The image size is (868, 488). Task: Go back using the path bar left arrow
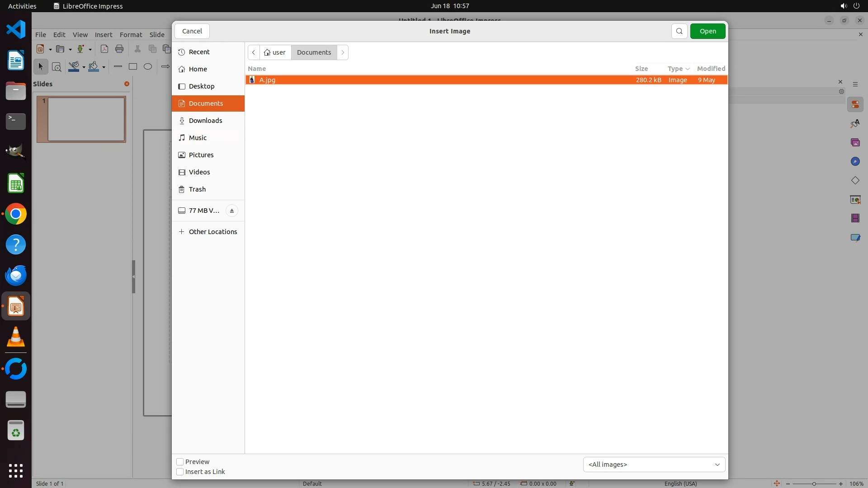[254, 52]
